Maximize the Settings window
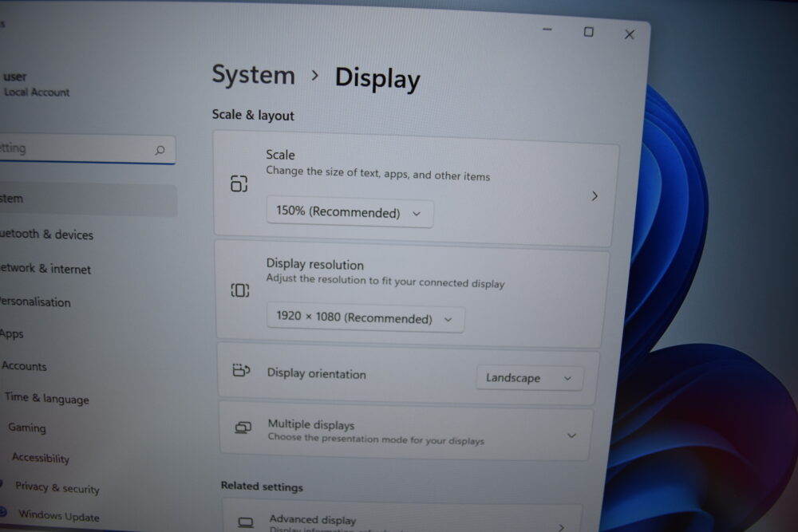 point(588,32)
